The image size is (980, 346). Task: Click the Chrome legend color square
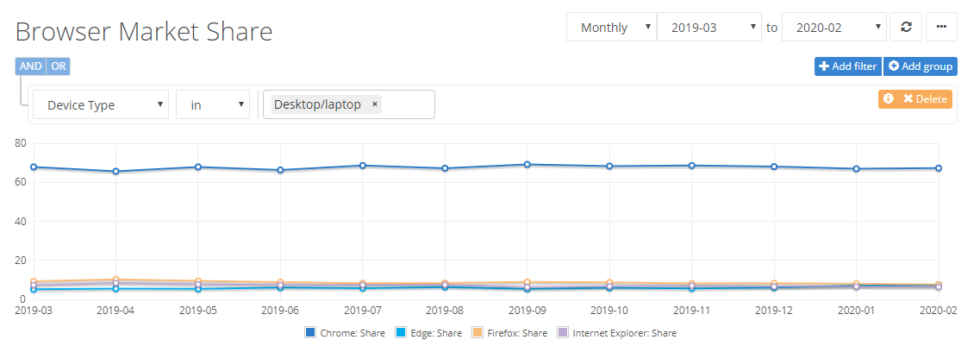[309, 333]
